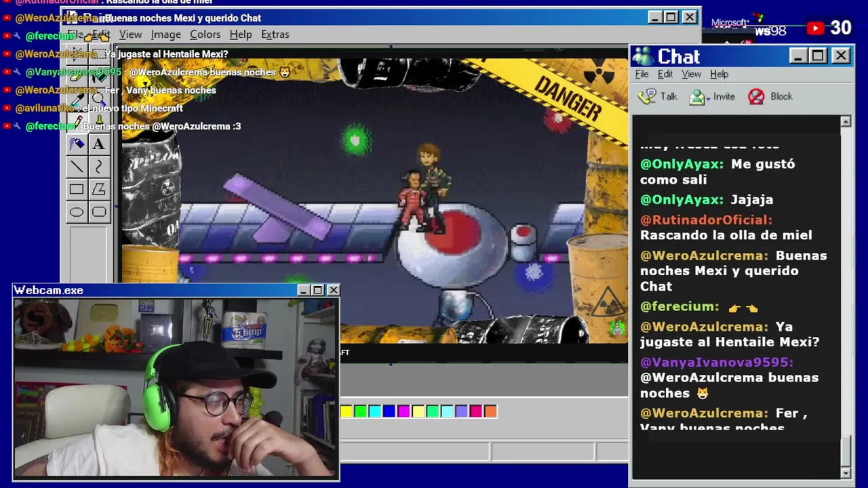Pick the pale yellow color swatch
868x488 pixels.
coord(418,411)
